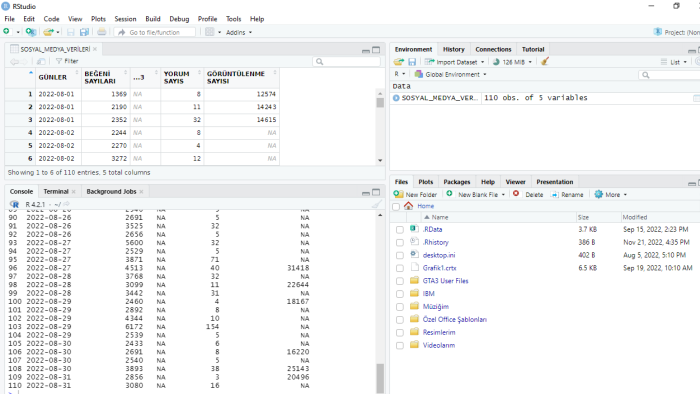This screenshot has height=394, width=700.
Task: Save the current document icon
Action: [x=71, y=32]
